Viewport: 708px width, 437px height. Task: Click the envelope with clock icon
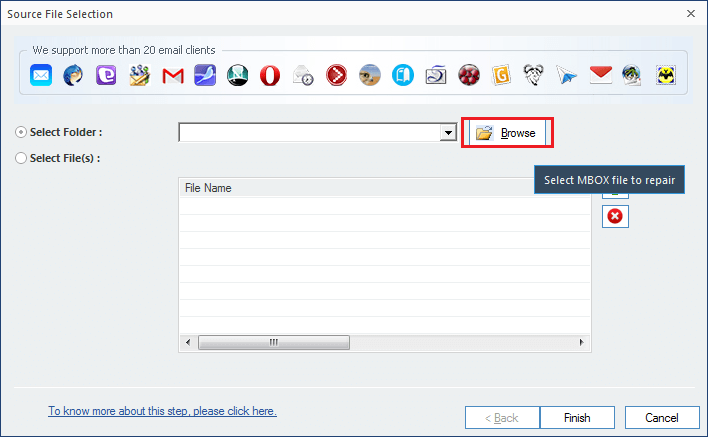pos(303,75)
